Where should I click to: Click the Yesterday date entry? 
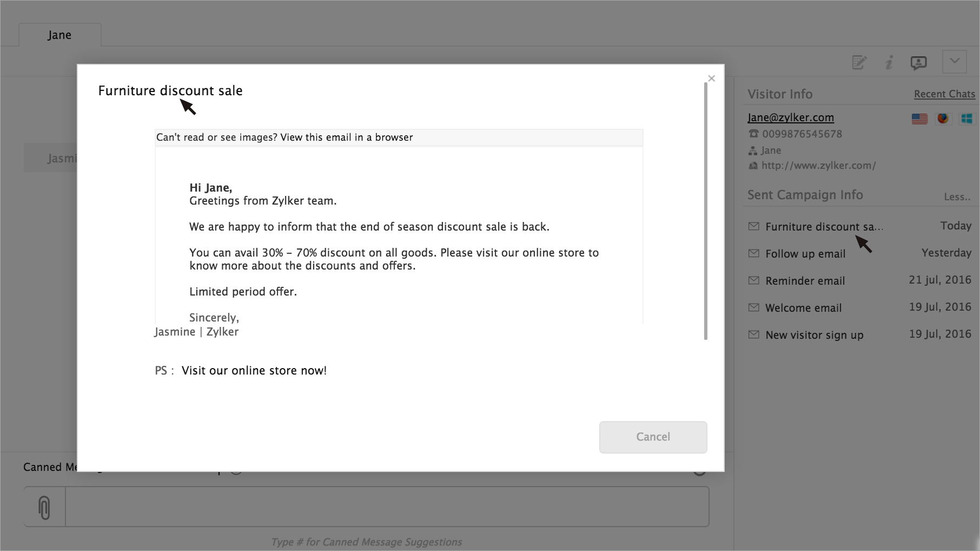point(946,253)
